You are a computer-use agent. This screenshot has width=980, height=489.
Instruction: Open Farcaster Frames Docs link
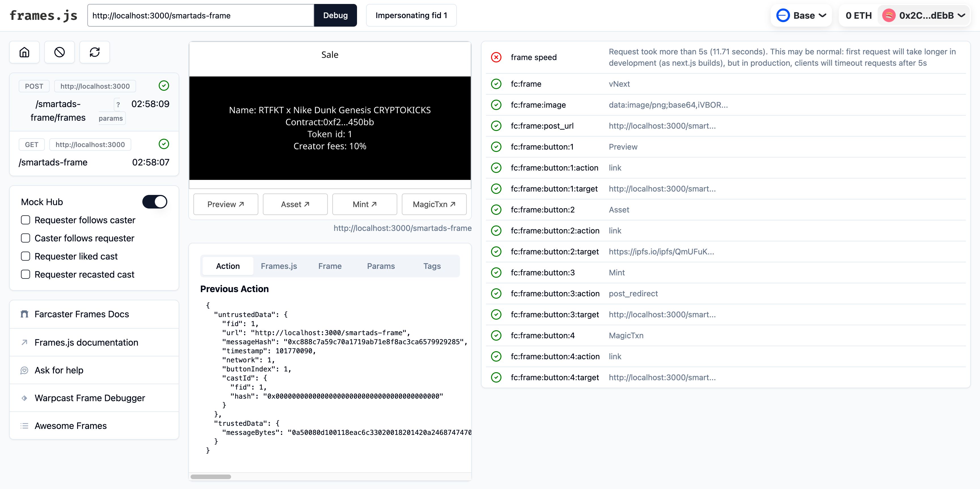pyautogui.click(x=94, y=314)
